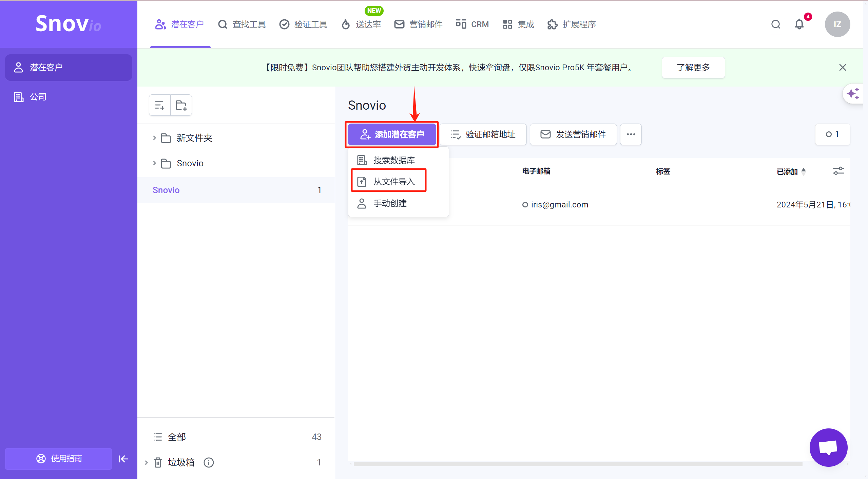Click the 标签 column header

point(663,171)
